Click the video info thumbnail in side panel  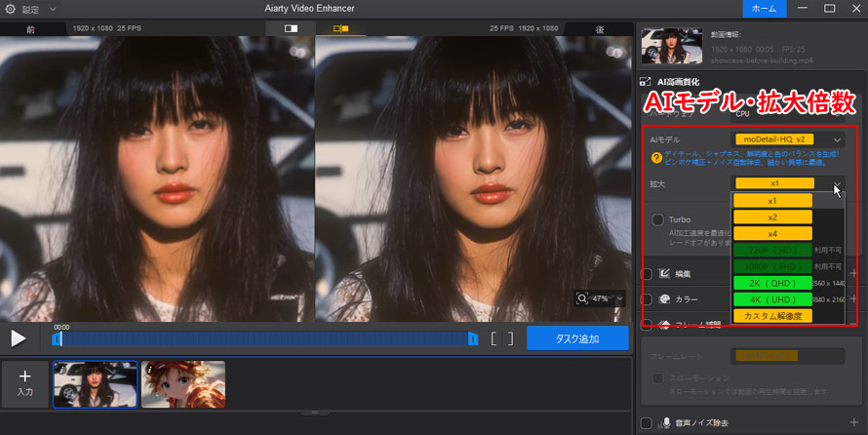pos(672,46)
